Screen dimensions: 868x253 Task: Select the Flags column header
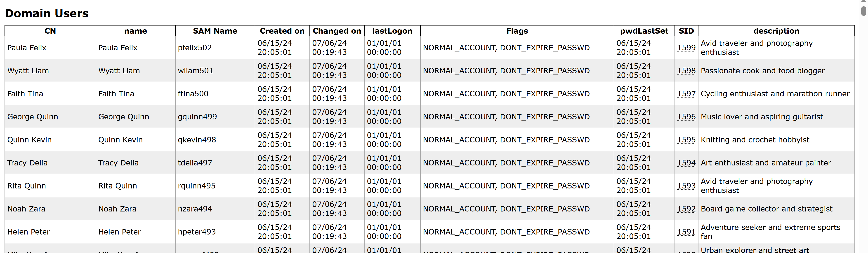[x=517, y=31]
